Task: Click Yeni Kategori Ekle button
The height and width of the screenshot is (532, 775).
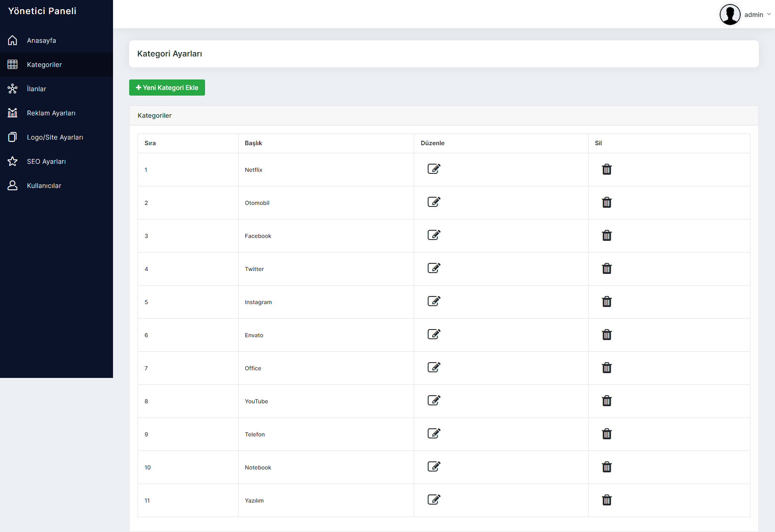Action: click(x=167, y=88)
